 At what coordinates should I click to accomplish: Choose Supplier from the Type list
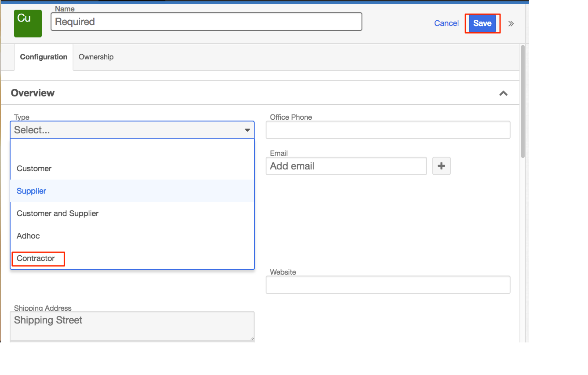tap(132, 191)
